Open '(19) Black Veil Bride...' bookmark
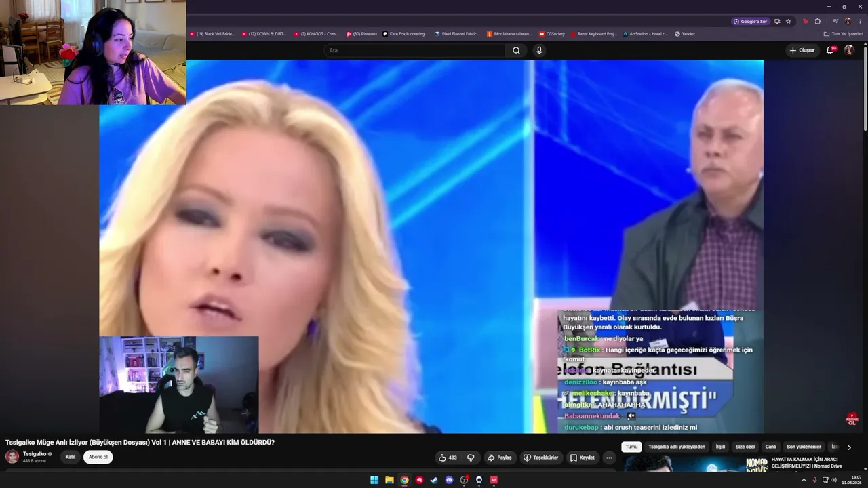 tap(212, 34)
